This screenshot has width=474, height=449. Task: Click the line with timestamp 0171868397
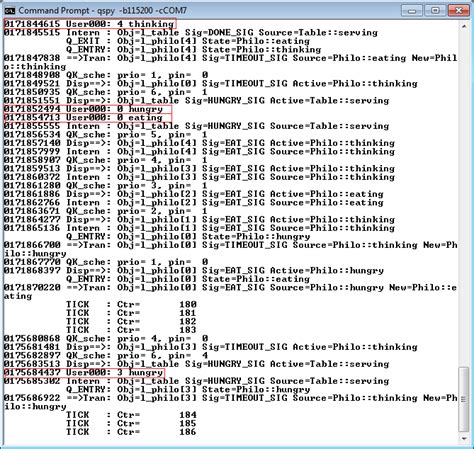[194, 271]
